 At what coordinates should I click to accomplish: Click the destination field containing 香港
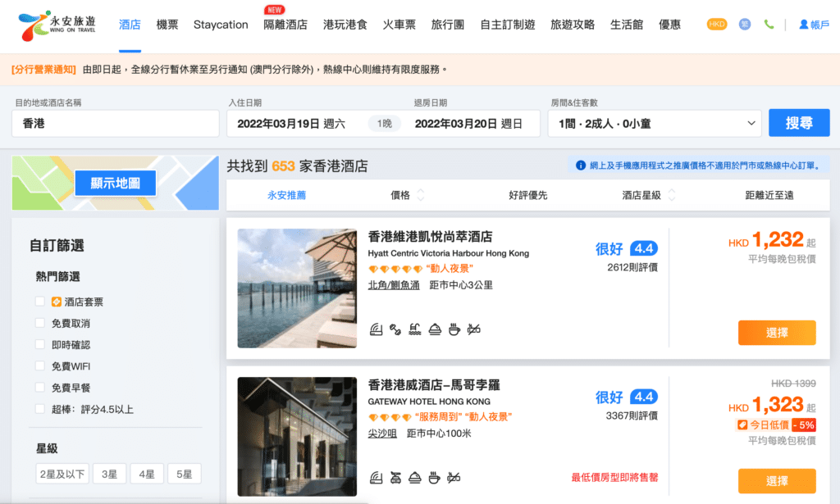click(x=115, y=124)
